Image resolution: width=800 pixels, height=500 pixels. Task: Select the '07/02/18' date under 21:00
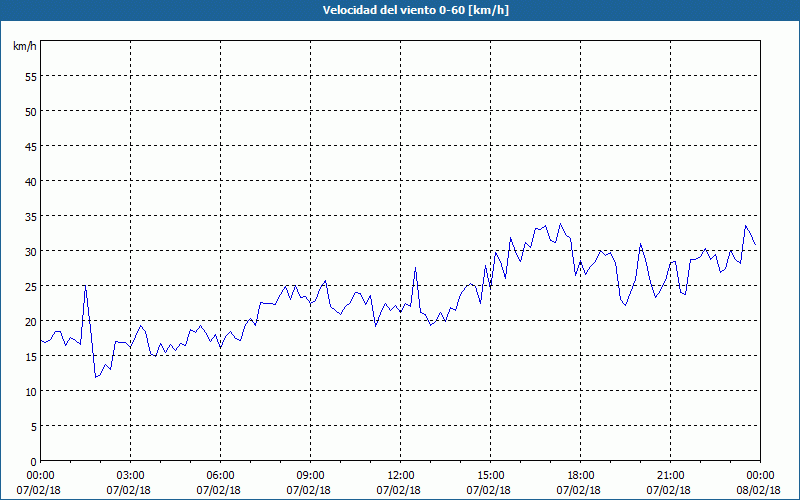point(668,490)
